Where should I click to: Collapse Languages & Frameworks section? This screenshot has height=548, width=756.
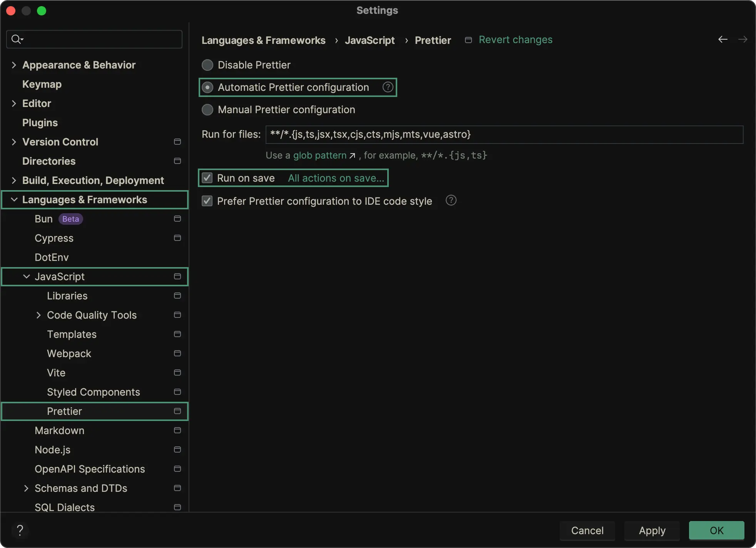click(x=14, y=199)
